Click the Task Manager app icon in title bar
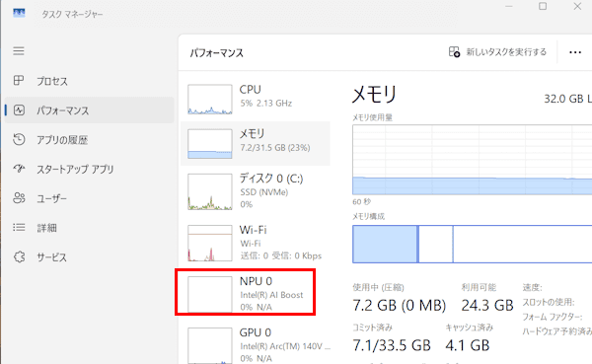 coord(19,13)
